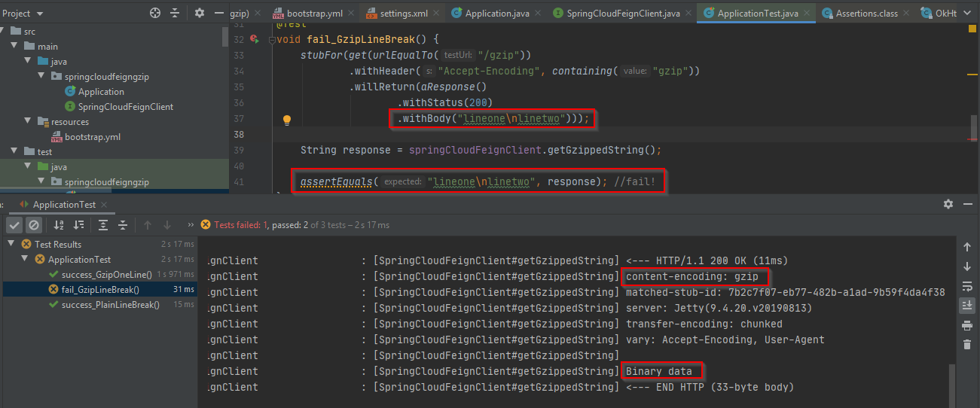The width and height of the screenshot is (980, 408).
Task: Collapse resources folder arrow
Action: click(x=28, y=122)
